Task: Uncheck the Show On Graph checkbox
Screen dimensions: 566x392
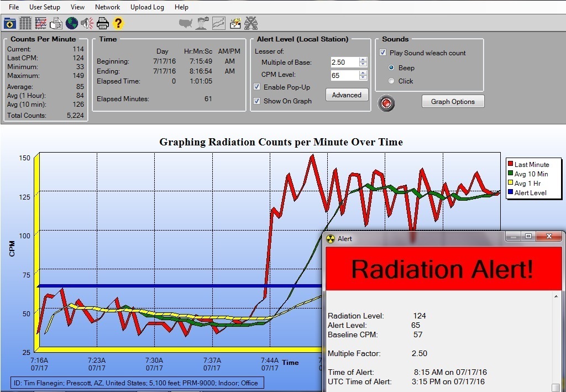Action: (257, 101)
